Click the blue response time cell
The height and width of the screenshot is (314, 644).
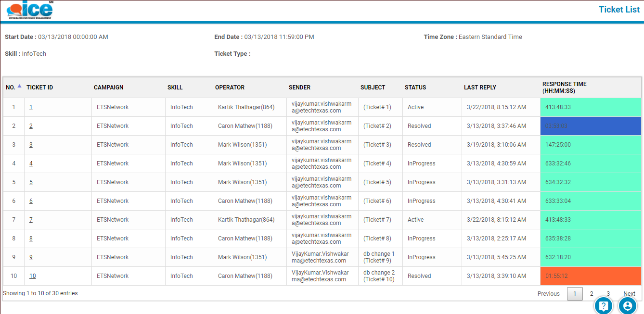(591, 126)
